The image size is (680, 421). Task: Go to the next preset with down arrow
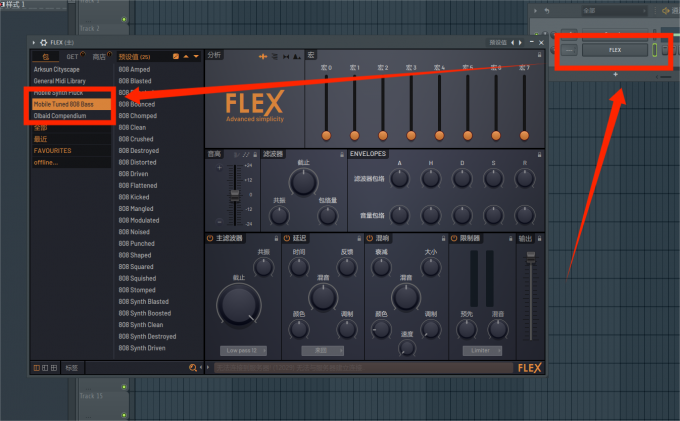[x=196, y=57]
